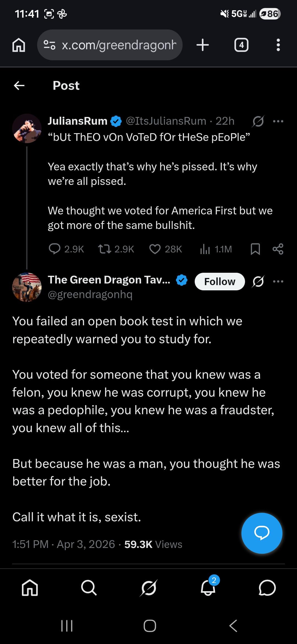Tap the blue floating reply button
The height and width of the screenshot is (644, 297).
[x=262, y=533]
